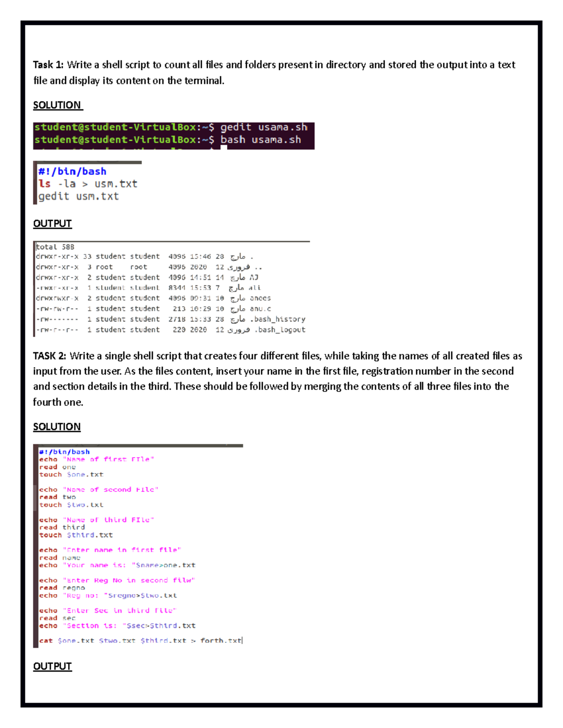Select the "#!/bin/bash" line in first script
Viewport: 563px width, 728px height.
click(x=73, y=171)
